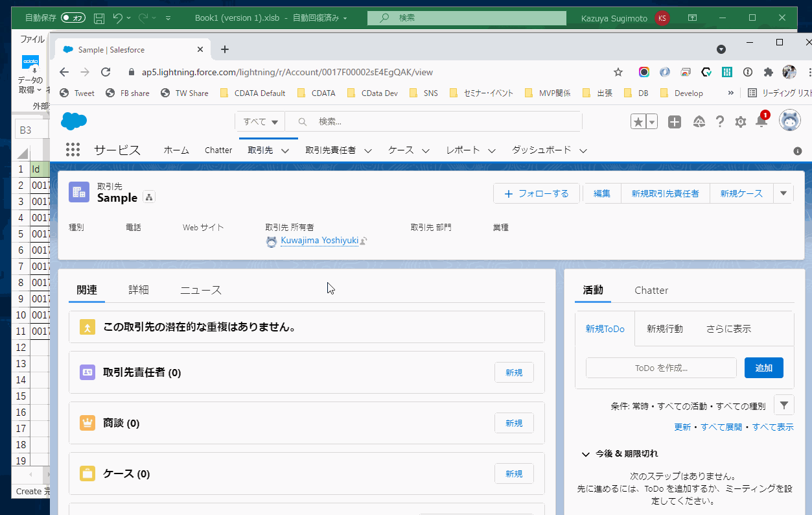812x515 pixels.
Task: Open the favorites list dropdown arrow
Action: click(x=652, y=121)
